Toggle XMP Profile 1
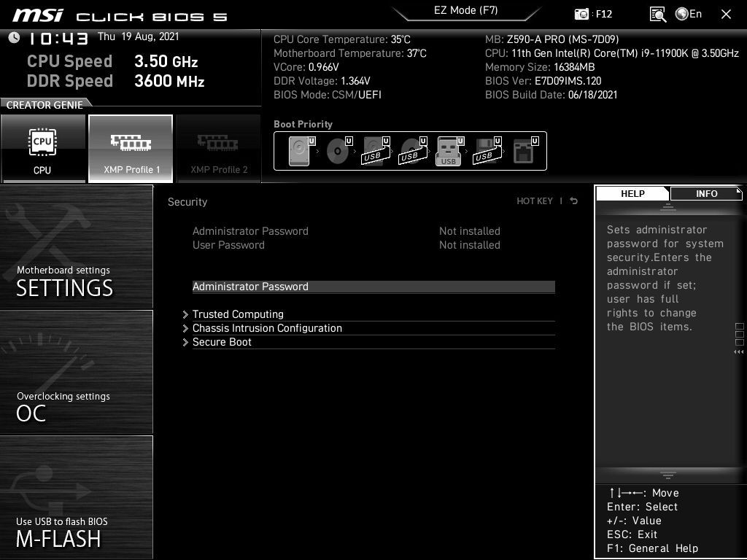Image resolution: width=747 pixels, height=560 pixels. click(131, 149)
